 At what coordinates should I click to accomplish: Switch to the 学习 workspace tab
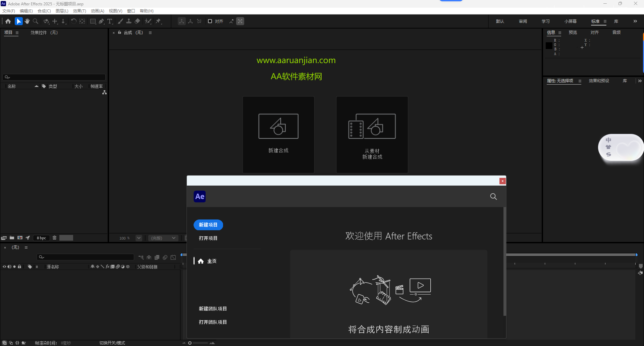(545, 21)
